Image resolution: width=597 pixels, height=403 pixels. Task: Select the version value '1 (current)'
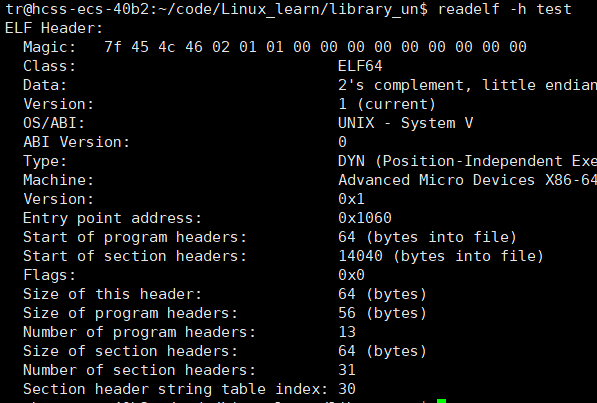(386, 104)
